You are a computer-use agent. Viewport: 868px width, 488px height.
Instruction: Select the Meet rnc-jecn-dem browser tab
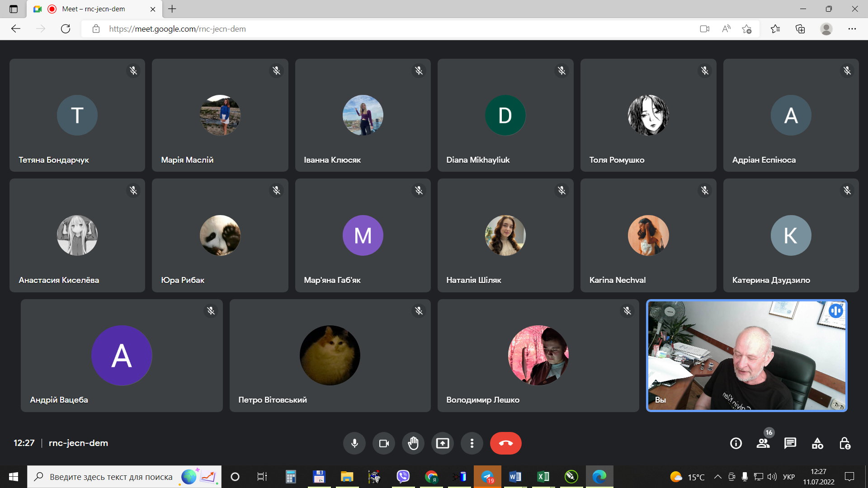pyautogui.click(x=93, y=9)
